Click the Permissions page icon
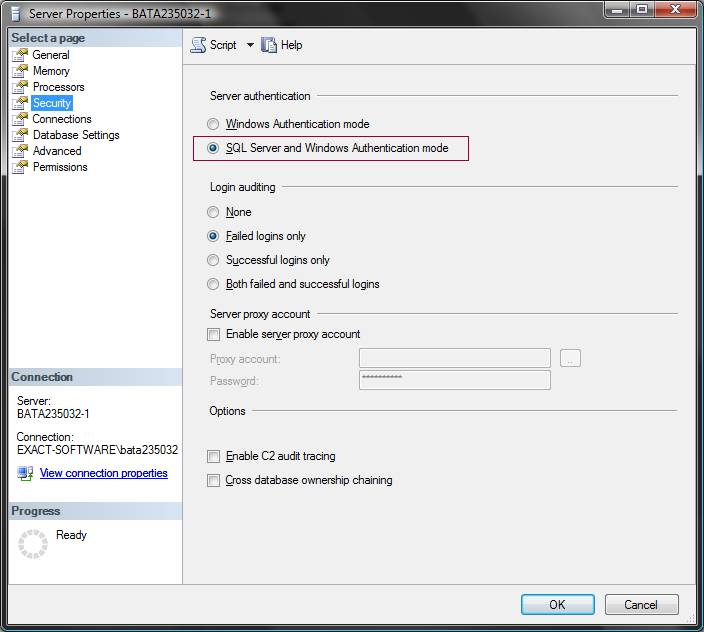This screenshot has width=704, height=632. click(x=19, y=167)
